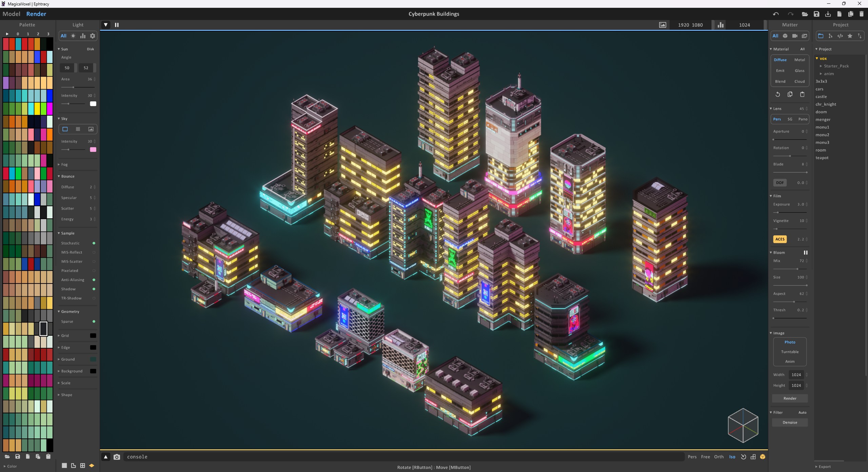Adjust the Exposure slider in Film
Screen dimensions: 868x472
tap(790, 213)
